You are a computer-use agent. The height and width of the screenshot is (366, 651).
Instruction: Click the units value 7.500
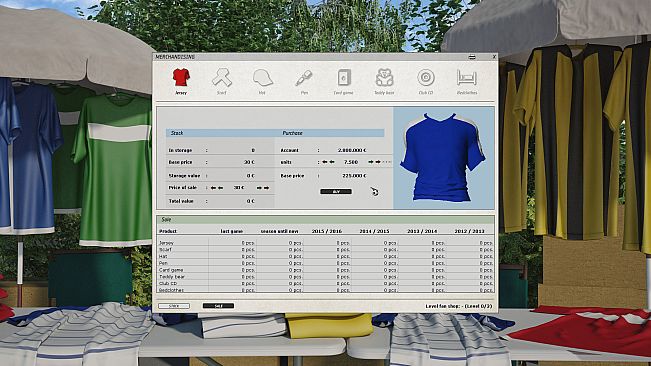(x=351, y=162)
